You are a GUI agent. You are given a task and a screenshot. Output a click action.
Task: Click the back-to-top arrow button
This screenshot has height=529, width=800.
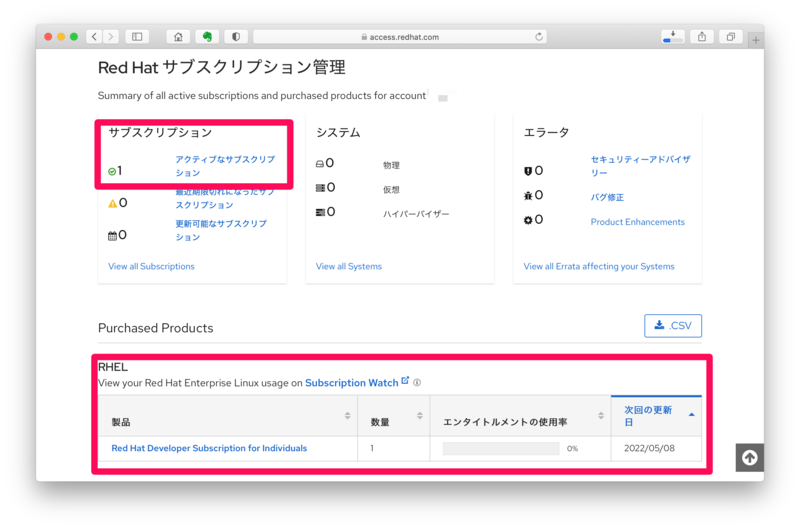(749, 458)
